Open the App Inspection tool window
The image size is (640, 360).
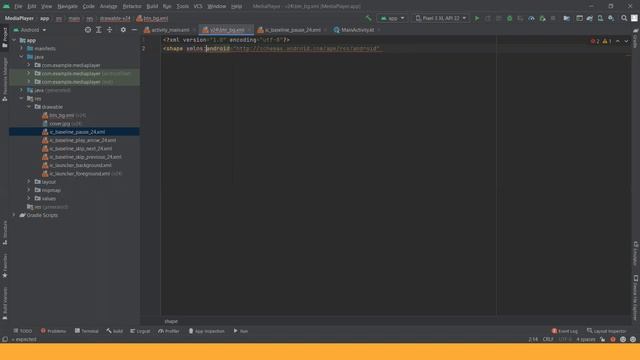(207, 331)
